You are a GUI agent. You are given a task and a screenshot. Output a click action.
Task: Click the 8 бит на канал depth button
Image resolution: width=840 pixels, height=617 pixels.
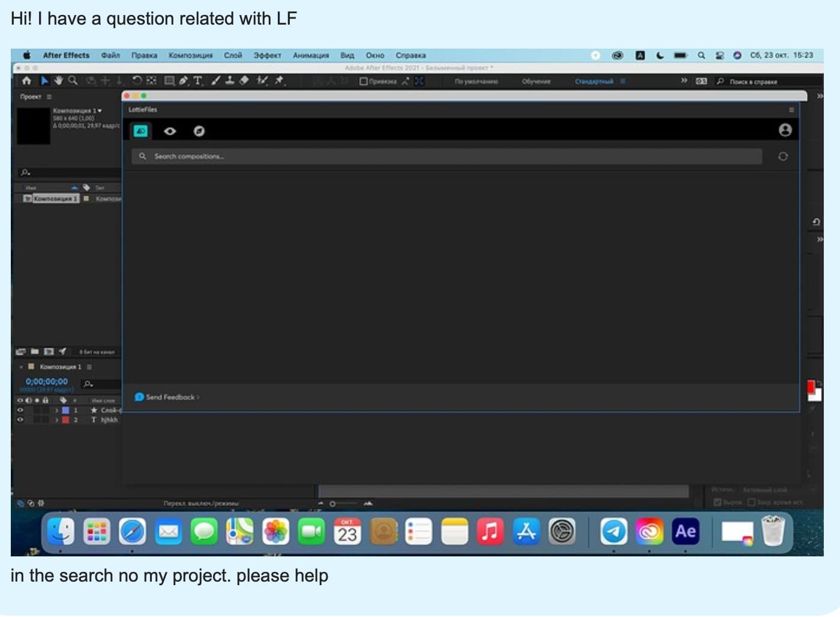click(x=97, y=352)
